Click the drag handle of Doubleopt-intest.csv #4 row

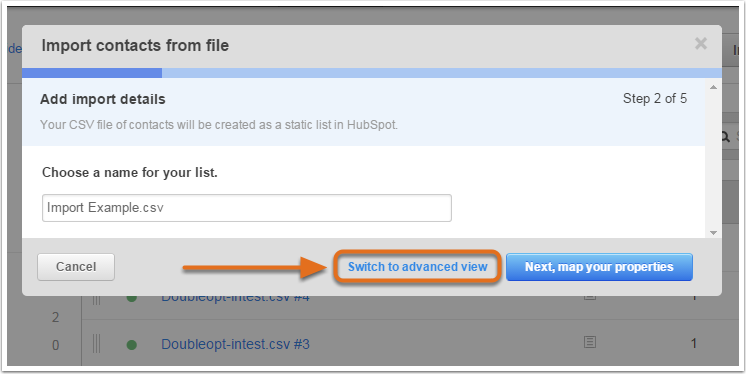pos(97,300)
